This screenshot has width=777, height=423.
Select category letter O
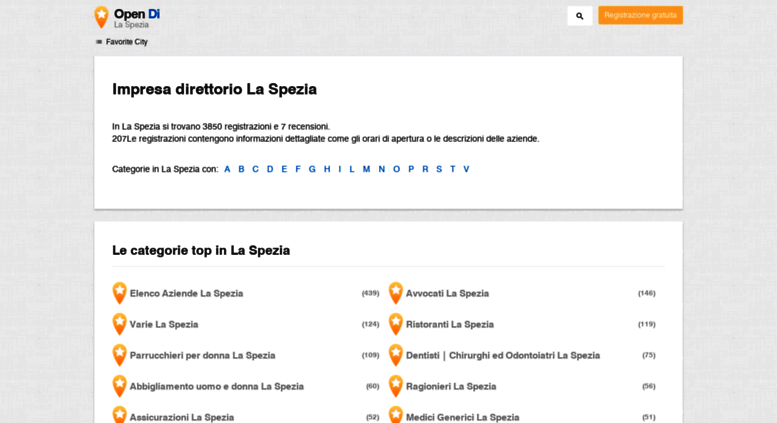[396, 169]
